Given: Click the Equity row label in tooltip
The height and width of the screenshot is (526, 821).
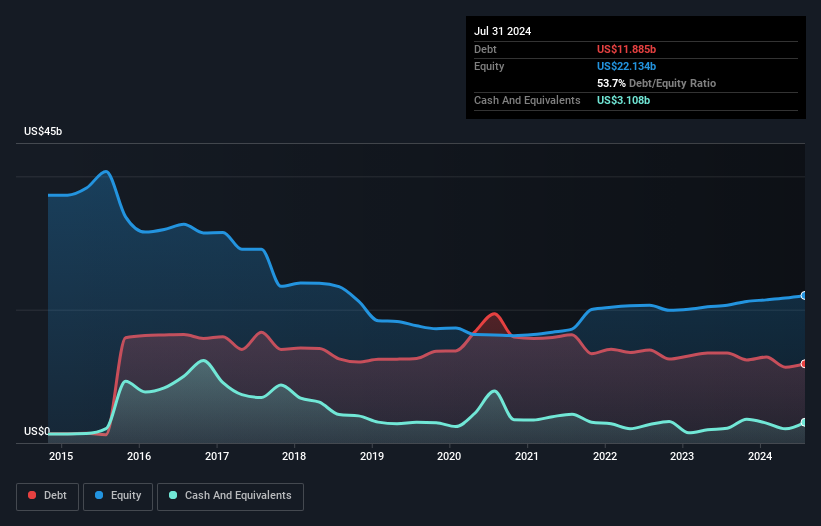Looking at the screenshot, I should coord(489,66).
